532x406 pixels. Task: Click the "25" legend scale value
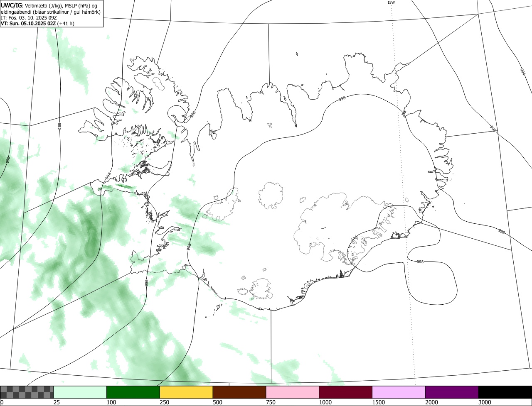coord(57,402)
